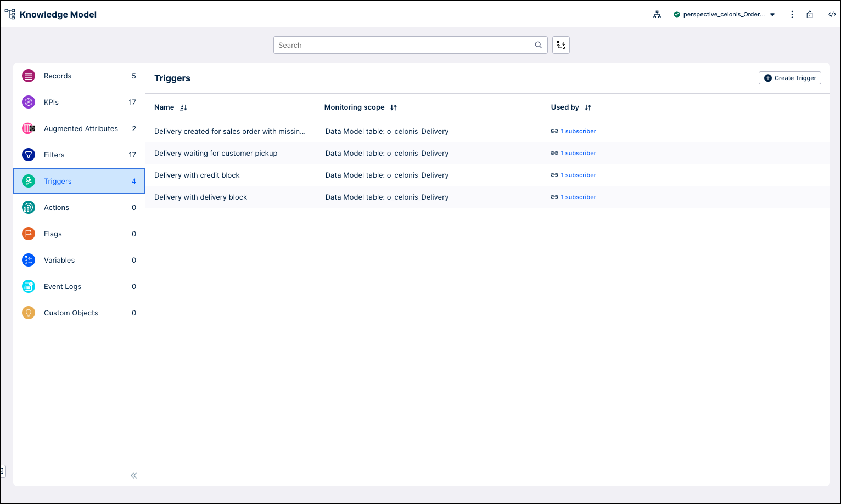This screenshot has width=841, height=504.
Task: Expand the perspective_celonis_Order dropdown
Action: point(772,15)
